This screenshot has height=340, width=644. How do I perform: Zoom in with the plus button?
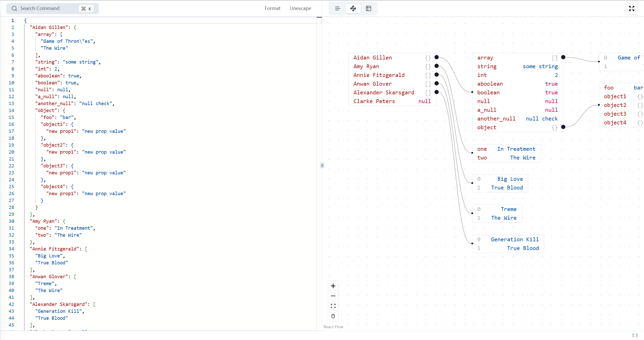click(333, 286)
